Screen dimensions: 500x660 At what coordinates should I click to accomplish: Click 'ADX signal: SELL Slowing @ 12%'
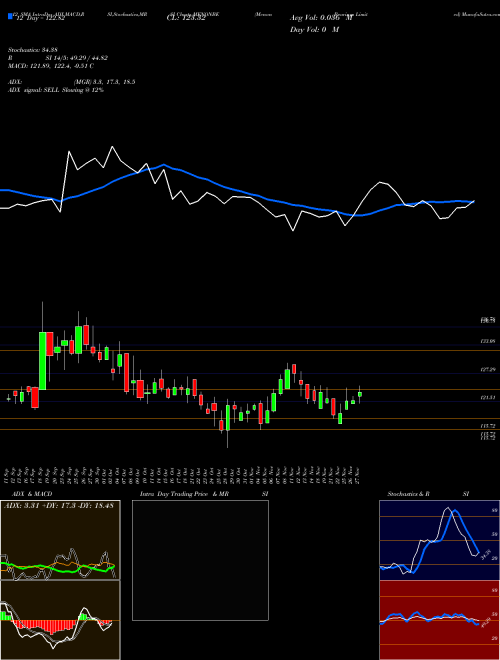pos(56,90)
